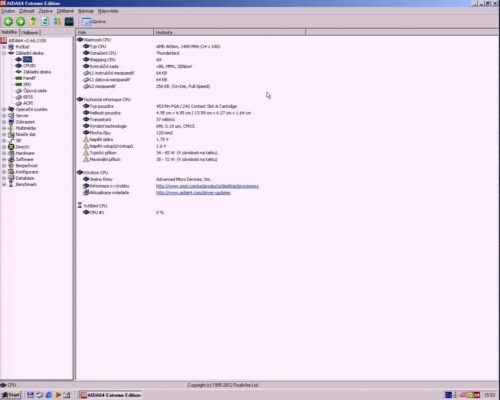Select the AIDA64 root tree node
Image resolution: width=500 pixels, height=400 pixels.
(27, 40)
